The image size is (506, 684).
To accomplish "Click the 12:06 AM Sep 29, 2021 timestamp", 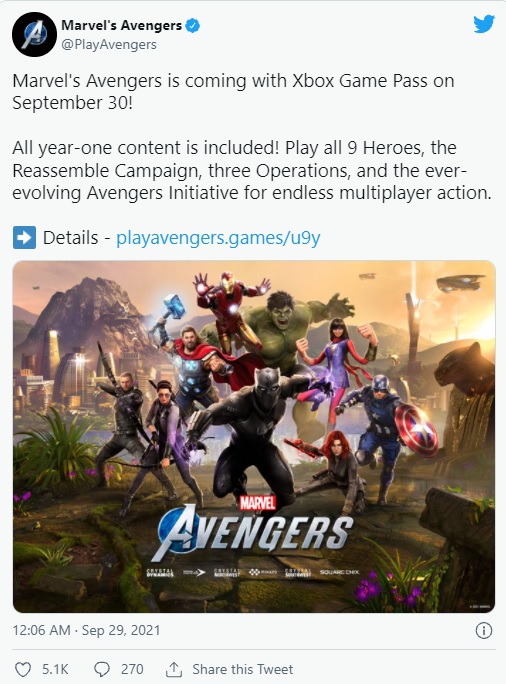I will click(86, 630).
